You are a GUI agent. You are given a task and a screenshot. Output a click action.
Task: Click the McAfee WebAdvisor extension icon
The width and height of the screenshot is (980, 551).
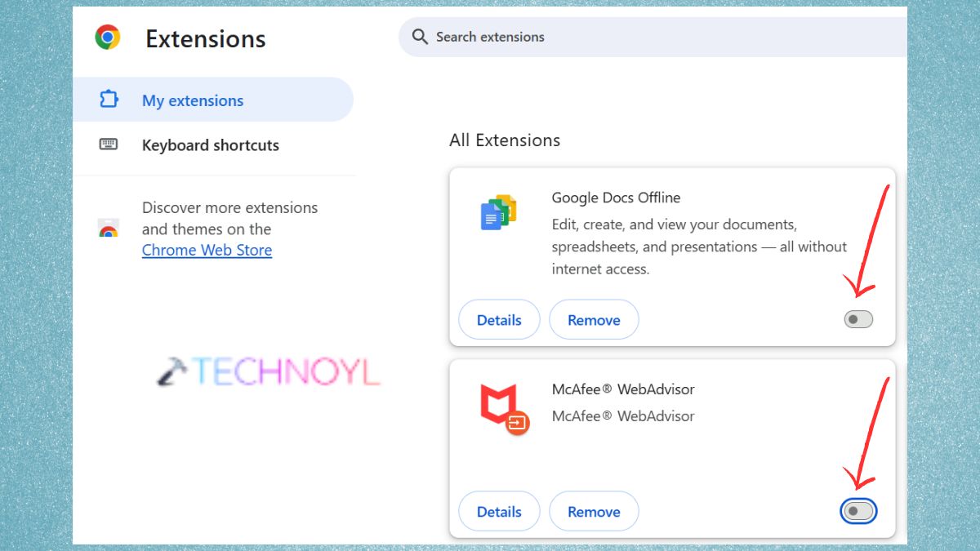[503, 410]
